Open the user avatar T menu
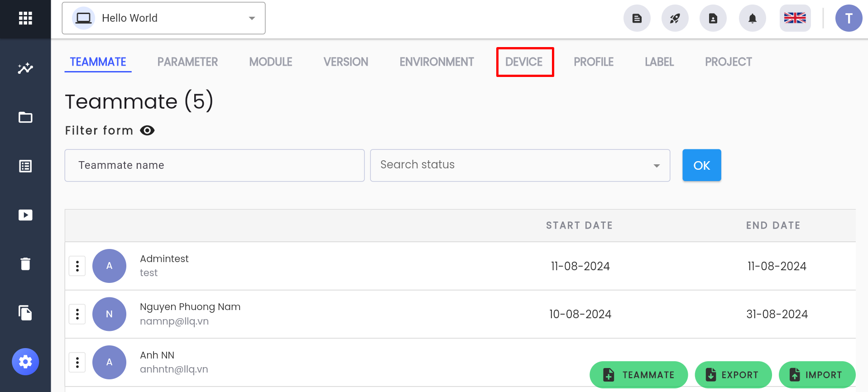 tap(849, 18)
